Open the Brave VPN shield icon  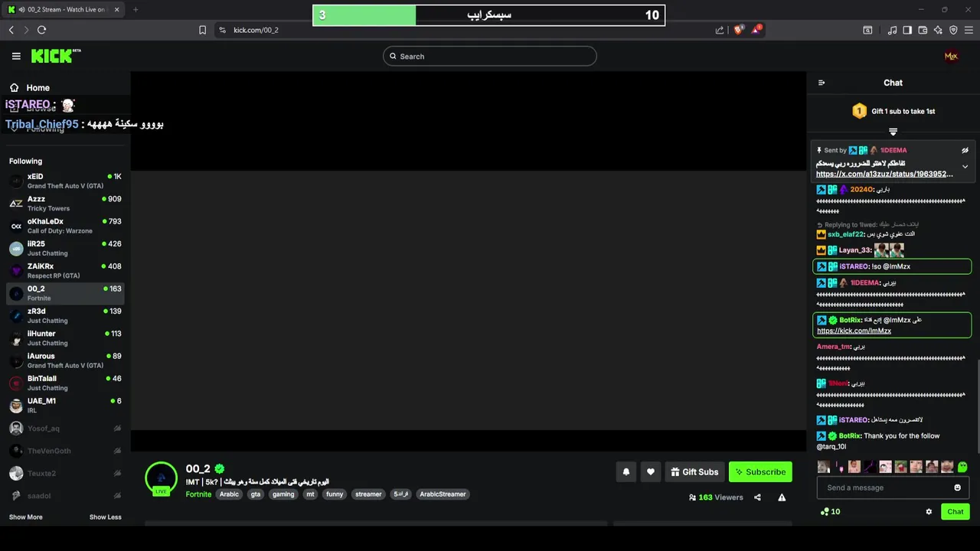(x=953, y=30)
